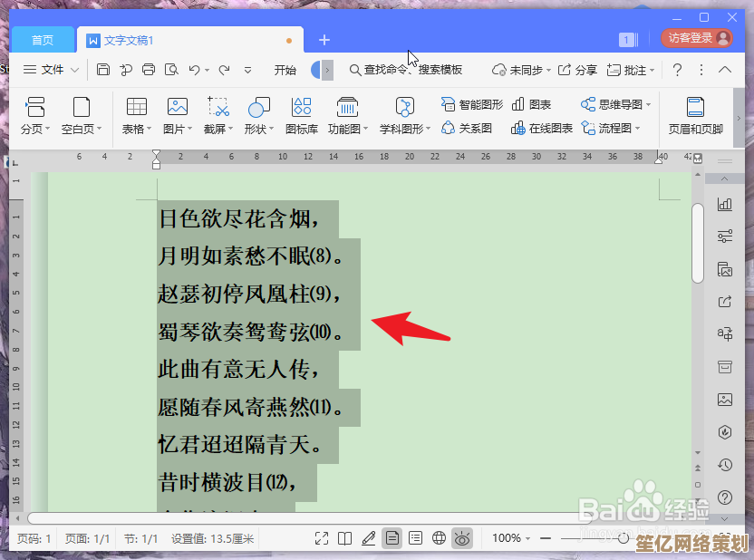The width and height of the screenshot is (754, 560).
Task: Toggle full screen view in status bar
Action: 322,538
